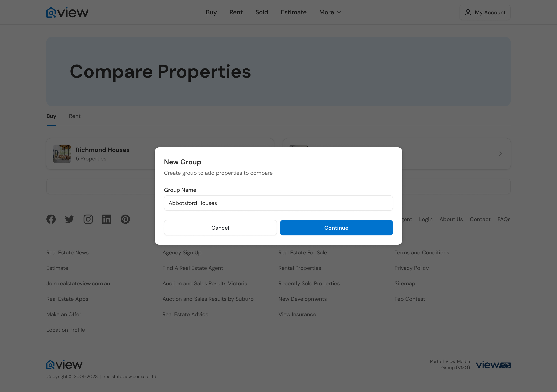Select the Buy tab below banner
Viewport: 557px width, 392px height.
coord(51,116)
